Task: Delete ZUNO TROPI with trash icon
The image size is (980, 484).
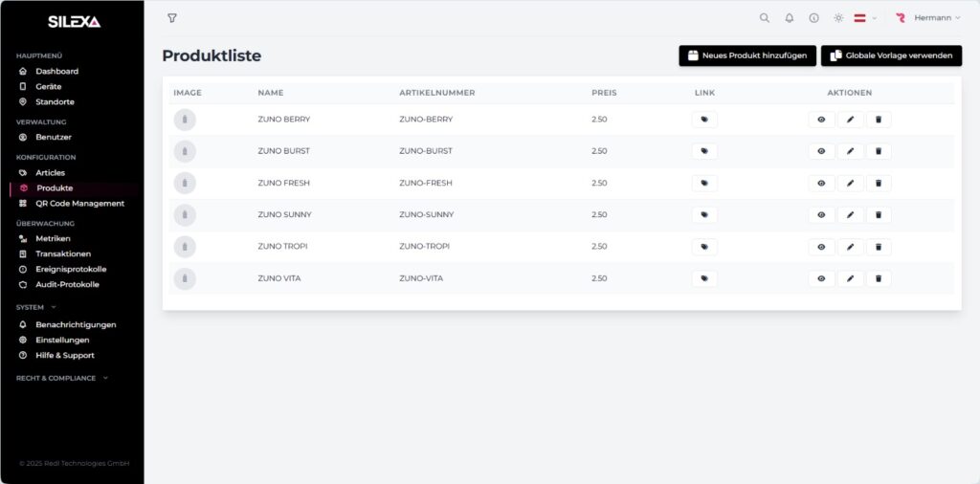Action: [x=879, y=247]
